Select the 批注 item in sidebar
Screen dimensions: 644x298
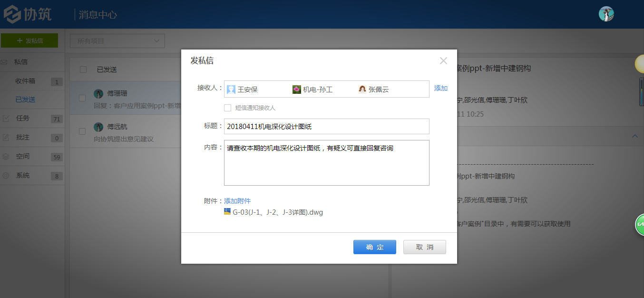coord(22,137)
